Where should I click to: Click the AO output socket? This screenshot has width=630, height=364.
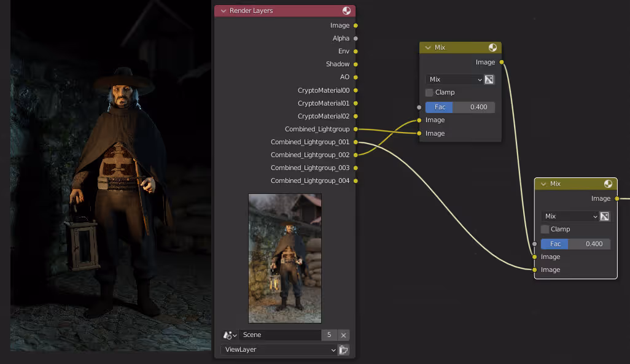[356, 77]
